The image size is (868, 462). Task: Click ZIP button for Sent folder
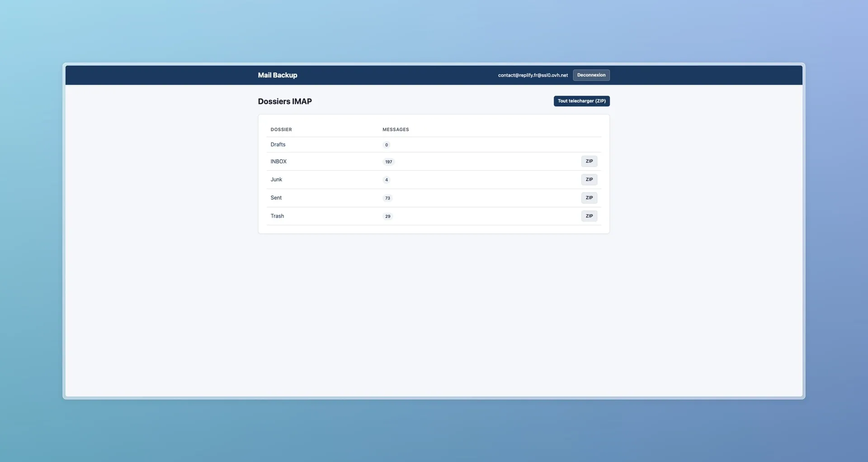pyautogui.click(x=589, y=198)
